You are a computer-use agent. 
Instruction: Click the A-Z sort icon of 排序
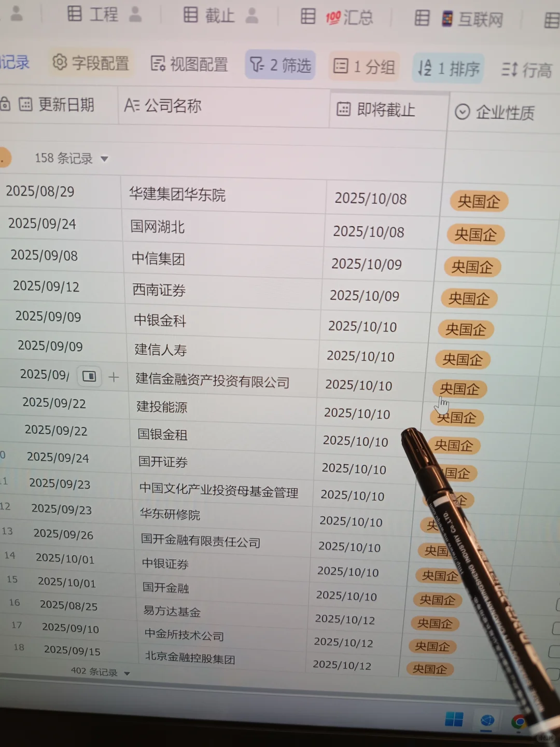coord(425,67)
